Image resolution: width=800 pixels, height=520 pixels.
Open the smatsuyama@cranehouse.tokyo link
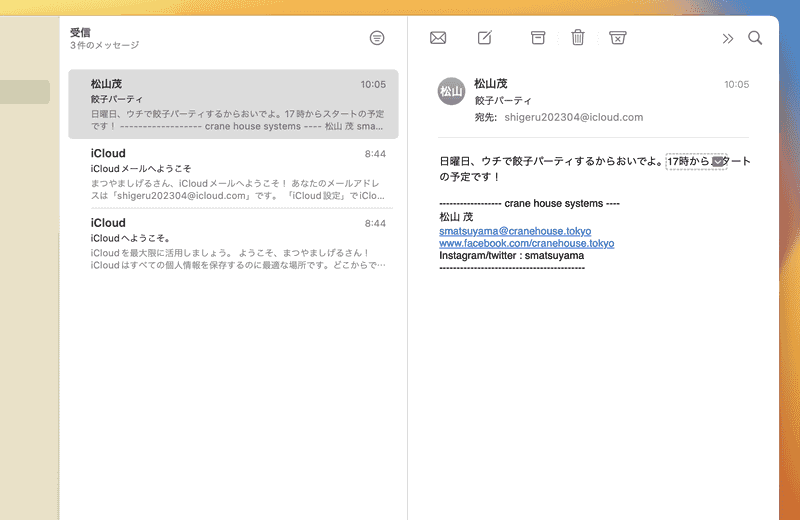click(x=515, y=231)
